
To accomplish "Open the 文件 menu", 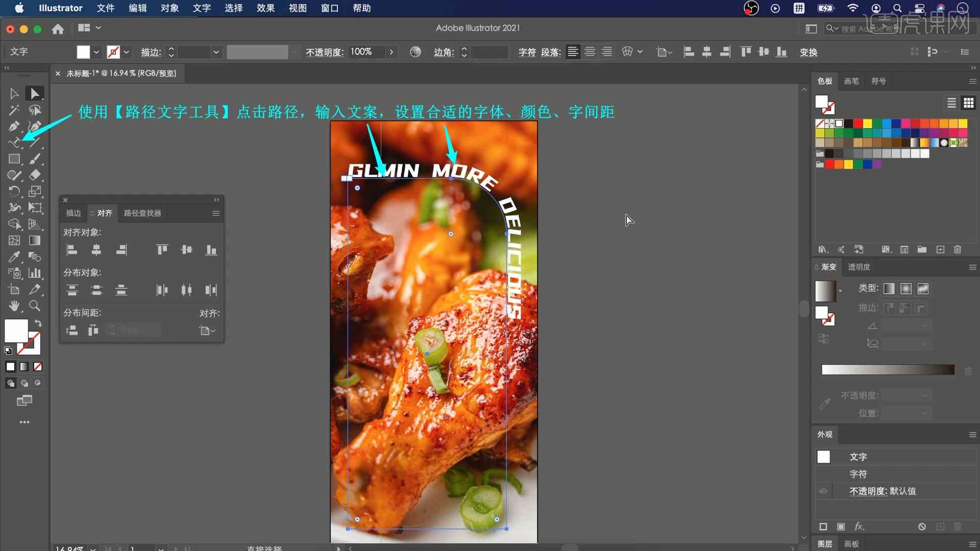I will [x=106, y=8].
